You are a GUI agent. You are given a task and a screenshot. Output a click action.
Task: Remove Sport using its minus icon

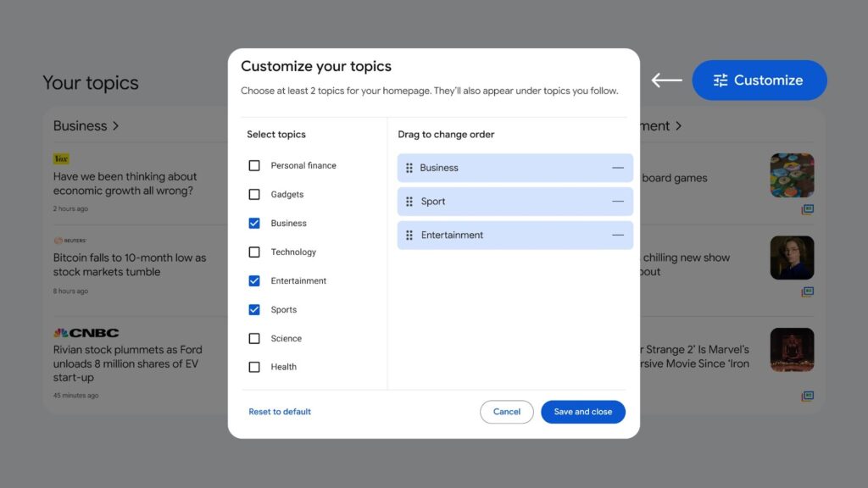(x=618, y=202)
